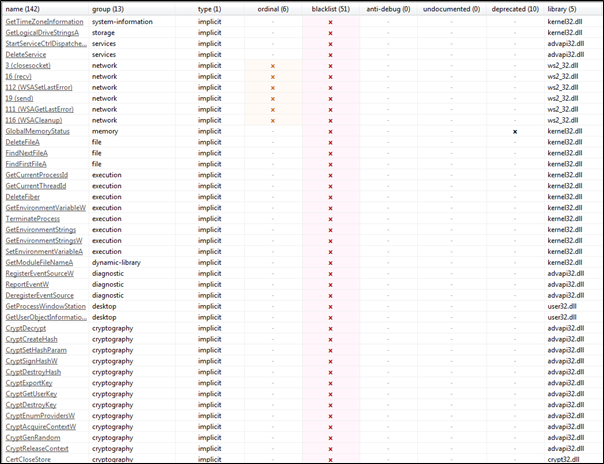Click red blacklist X in CryptGenRandom row

331,438
